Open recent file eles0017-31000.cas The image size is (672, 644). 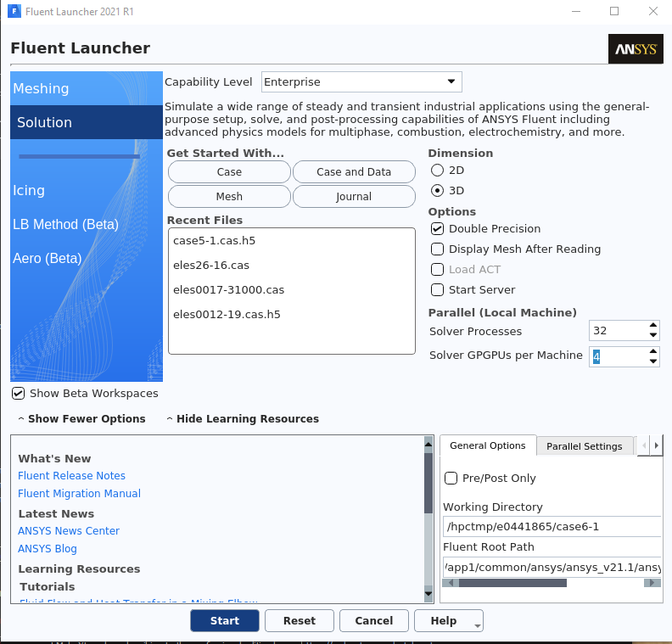pos(228,290)
